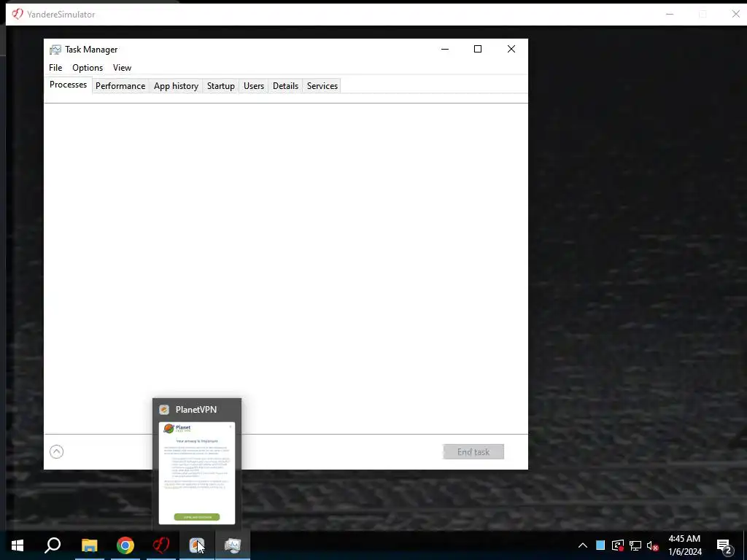
Task: Open Google Chrome from the taskbar
Action: [x=125, y=545]
